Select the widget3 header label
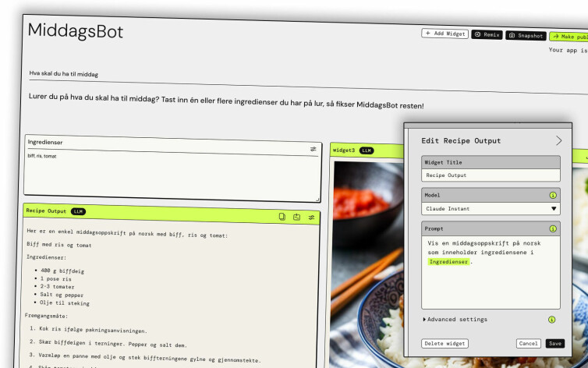 coord(343,150)
